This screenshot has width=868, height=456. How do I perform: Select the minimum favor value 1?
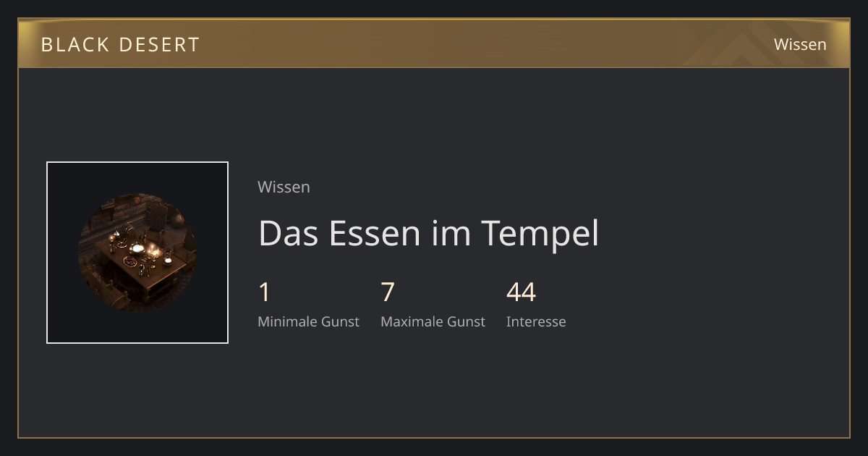264,292
